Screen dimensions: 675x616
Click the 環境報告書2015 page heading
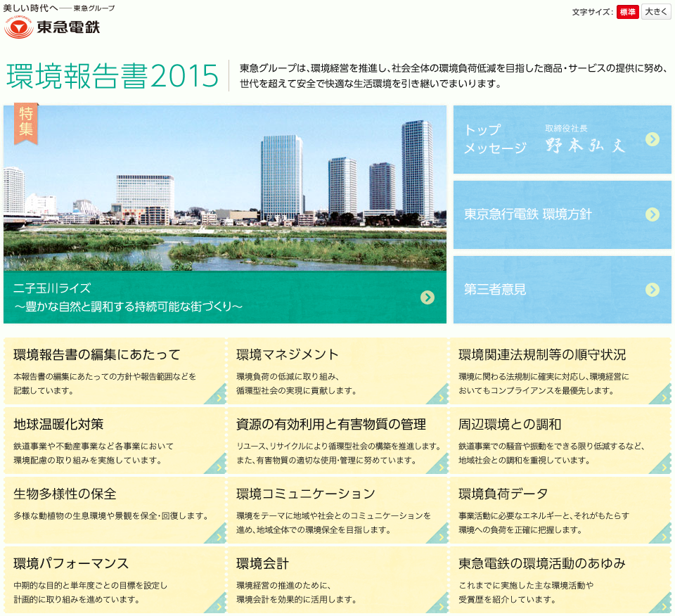pyautogui.click(x=112, y=76)
